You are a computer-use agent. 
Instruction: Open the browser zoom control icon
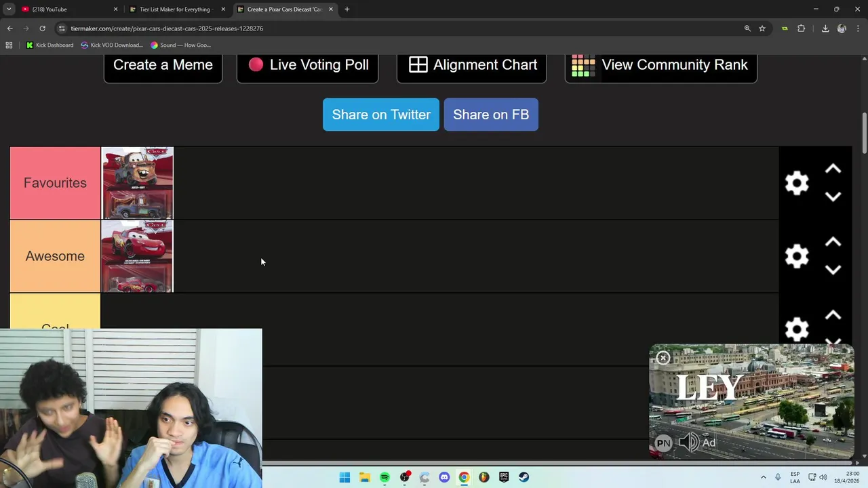[747, 28]
